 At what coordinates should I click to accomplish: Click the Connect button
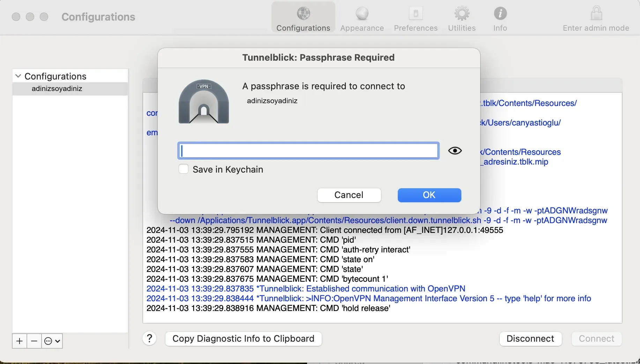click(596, 339)
